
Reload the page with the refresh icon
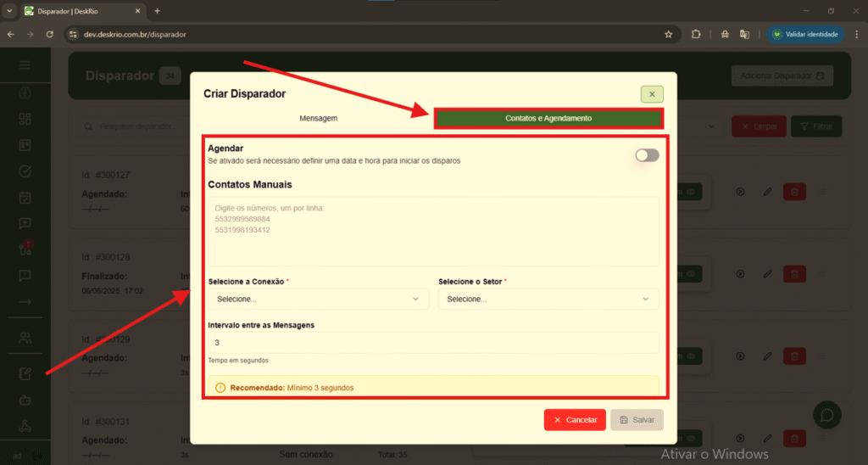pyautogui.click(x=50, y=35)
